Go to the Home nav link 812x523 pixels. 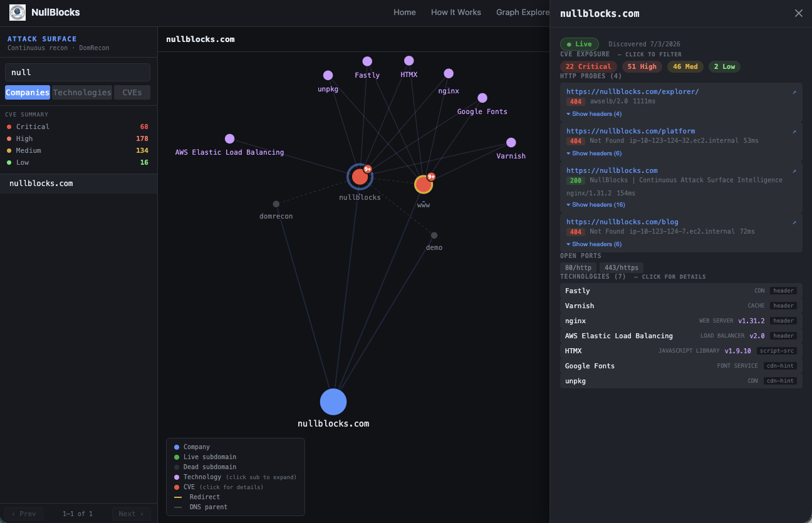[x=405, y=13]
